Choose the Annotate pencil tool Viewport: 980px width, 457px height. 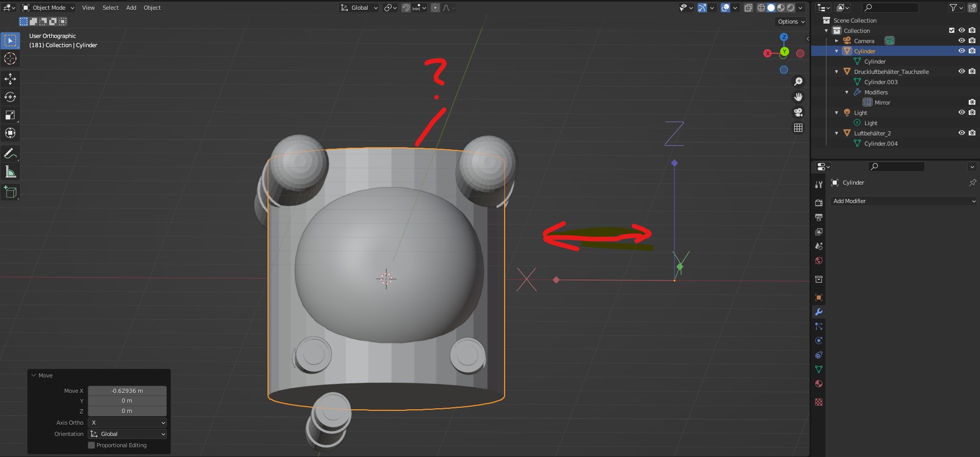coord(10,153)
